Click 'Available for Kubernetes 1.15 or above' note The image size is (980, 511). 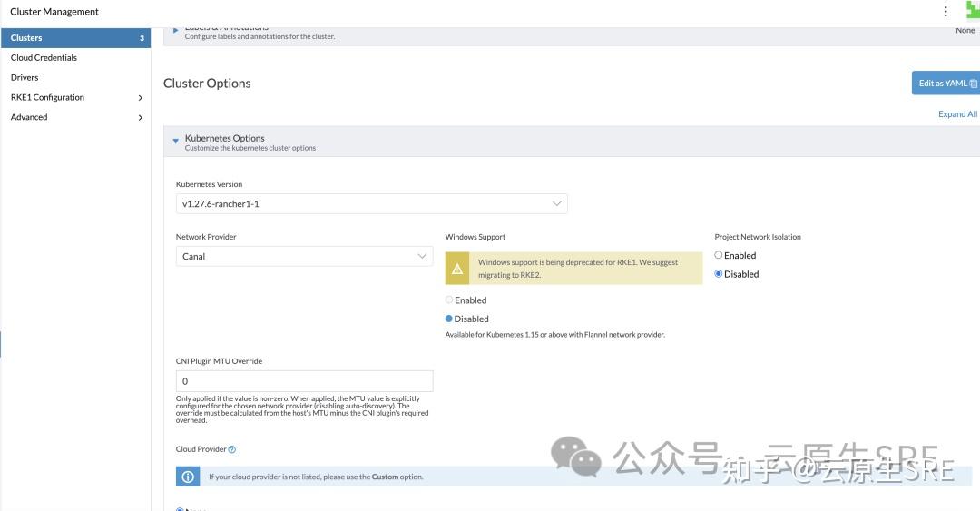point(555,335)
